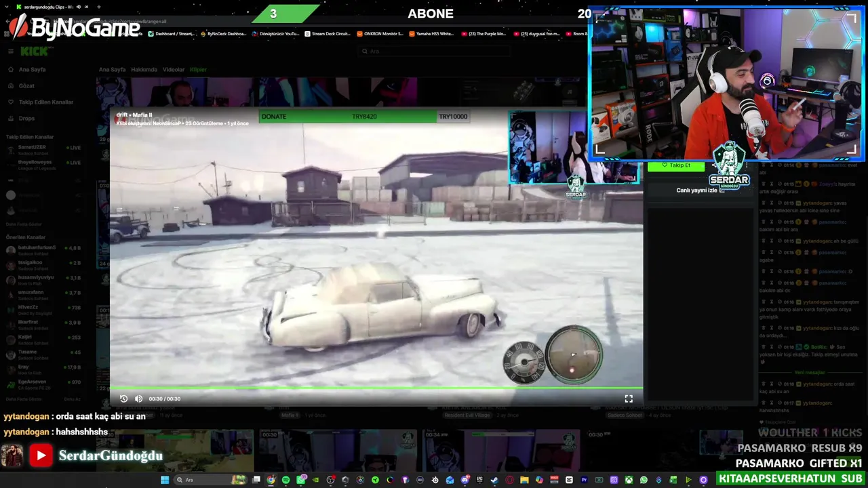Open Takip Edilen Kanallar in sidebar

45,102
